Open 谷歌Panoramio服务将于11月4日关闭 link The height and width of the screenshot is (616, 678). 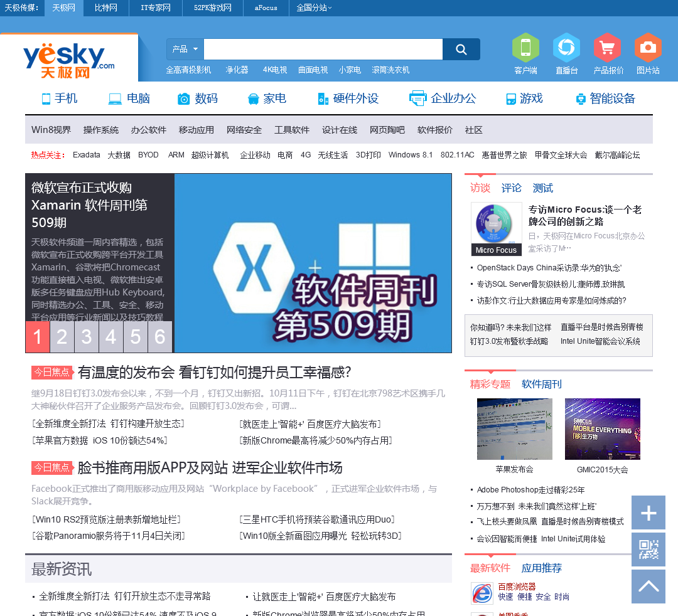pos(109,536)
